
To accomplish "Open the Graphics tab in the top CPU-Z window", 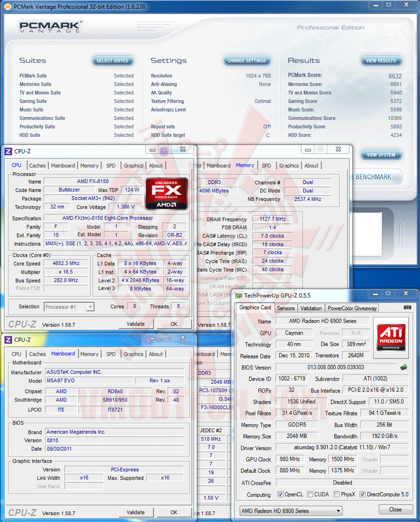I will [x=133, y=166].
